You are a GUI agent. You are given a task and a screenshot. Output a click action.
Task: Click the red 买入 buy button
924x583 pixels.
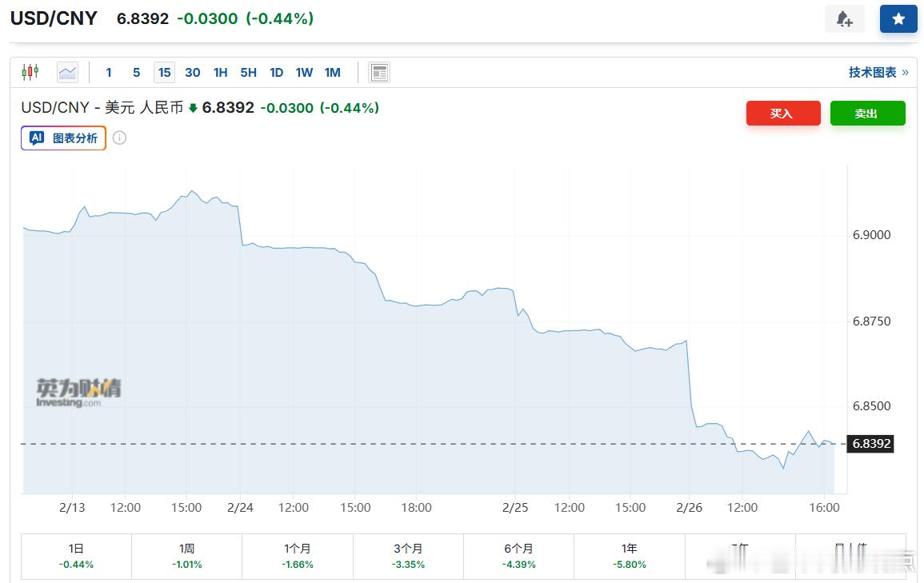point(783,113)
